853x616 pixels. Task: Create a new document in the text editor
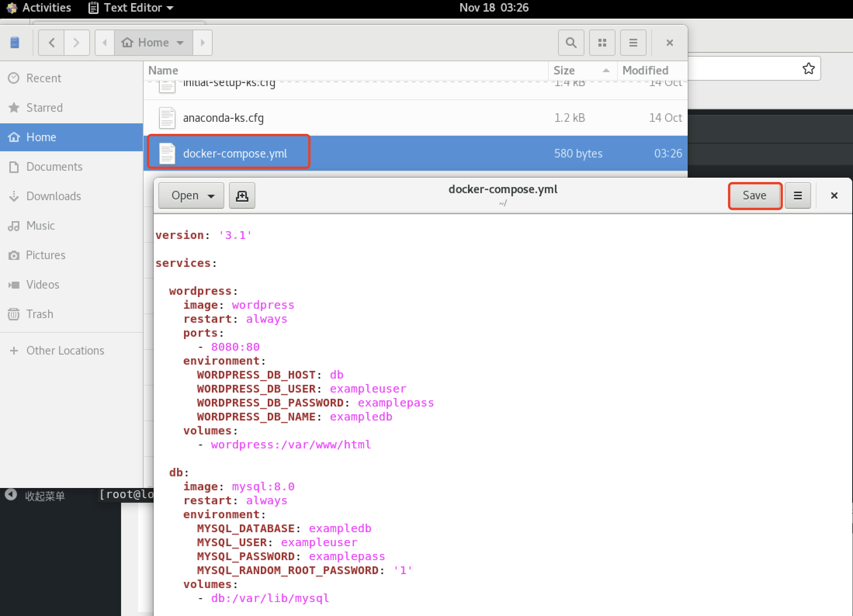tap(242, 196)
